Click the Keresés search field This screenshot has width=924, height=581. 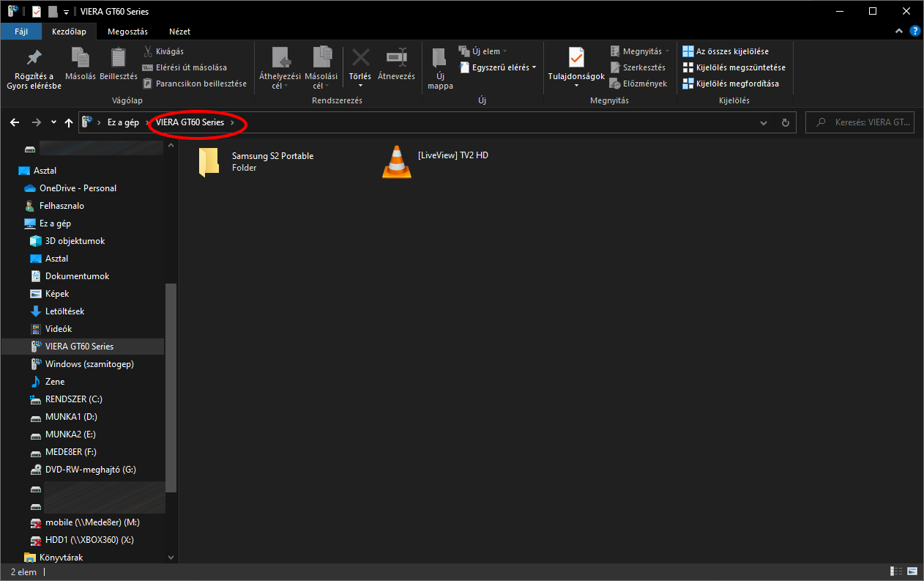point(860,122)
